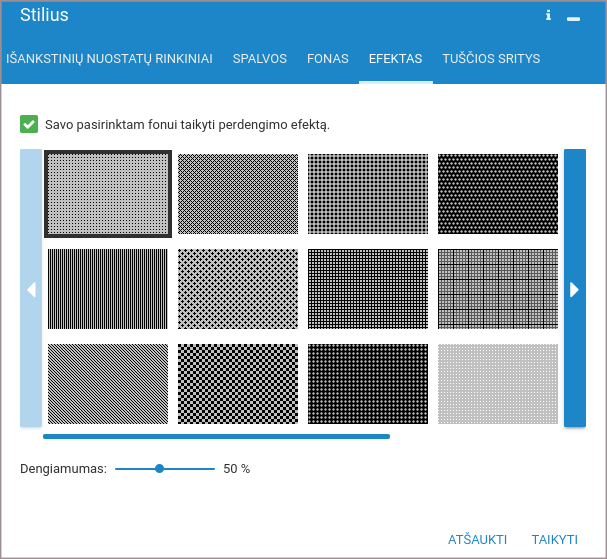
Task: Select the checkerboard pattern in bottom row
Action: click(x=238, y=384)
